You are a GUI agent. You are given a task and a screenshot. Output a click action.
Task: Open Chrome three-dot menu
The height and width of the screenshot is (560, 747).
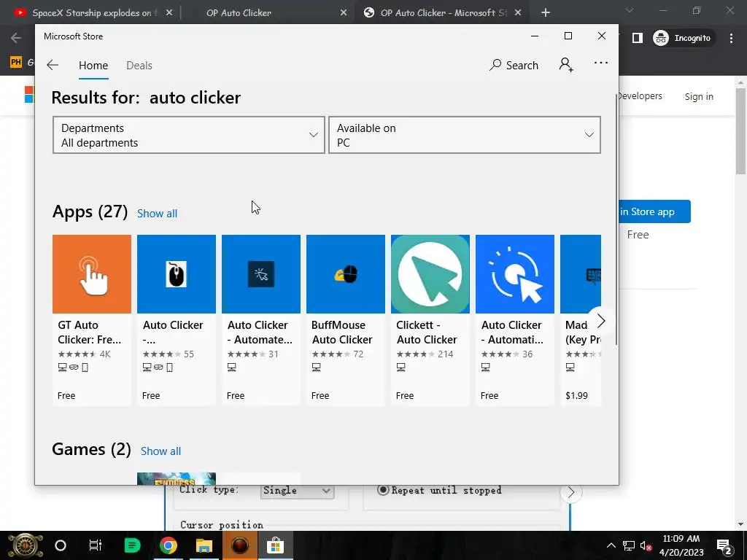click(731, 38)
